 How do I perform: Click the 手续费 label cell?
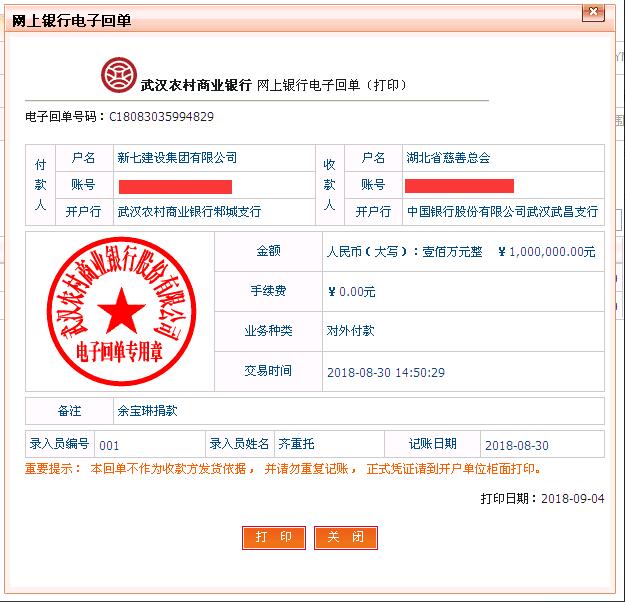(x=268, y=291)
